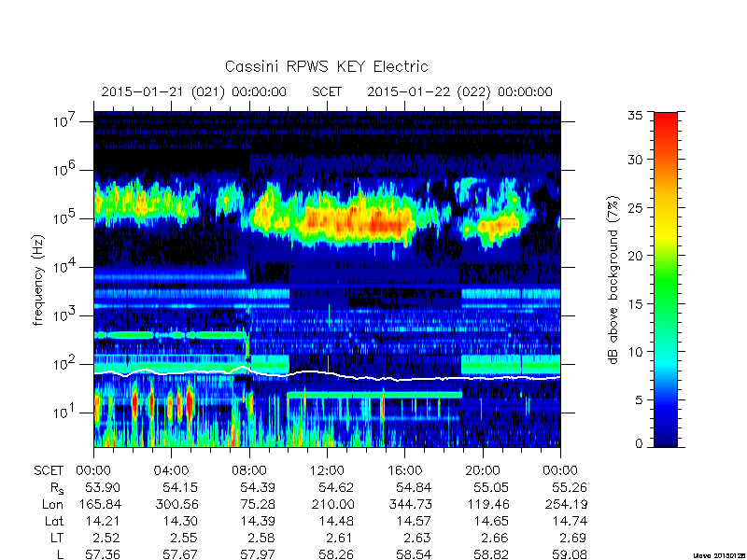Click the LT value 2.61
Screen dimensions: 747x560
tap(340, 538)
